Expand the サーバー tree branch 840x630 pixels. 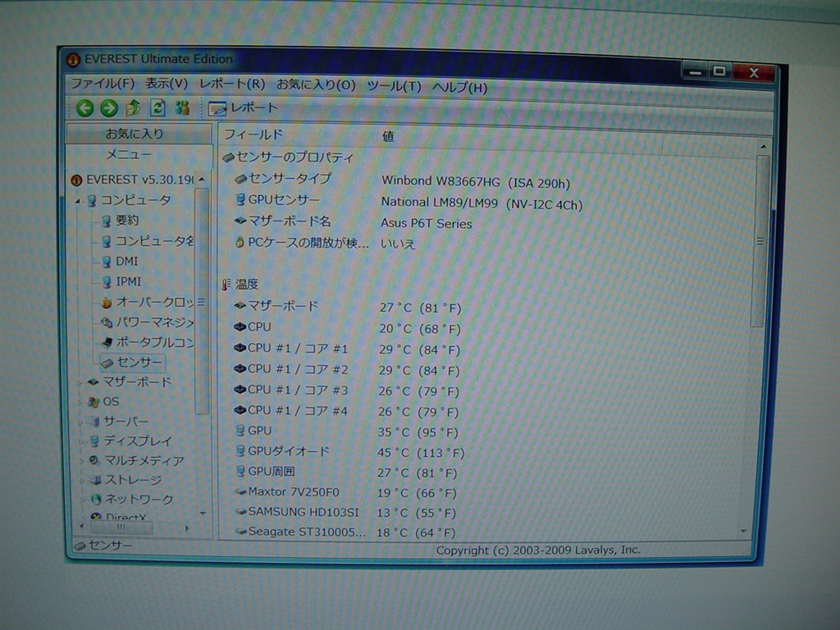point(80,422)
